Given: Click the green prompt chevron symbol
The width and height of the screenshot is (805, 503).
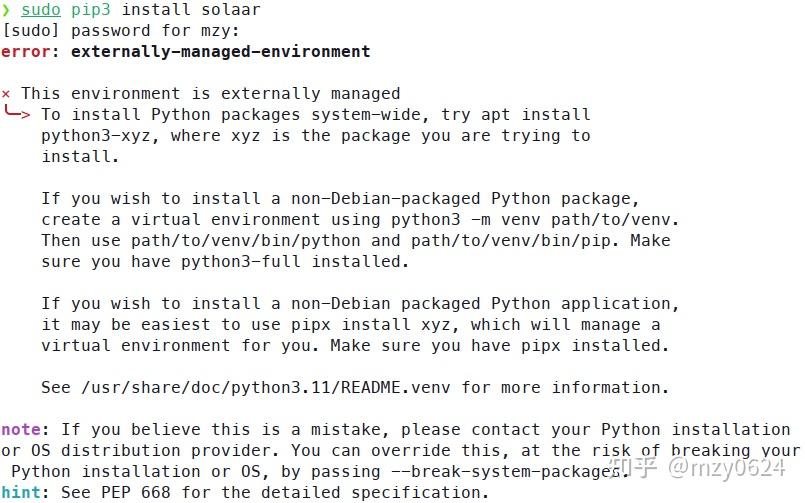Looking at the screenshot, I should [6, 10].
